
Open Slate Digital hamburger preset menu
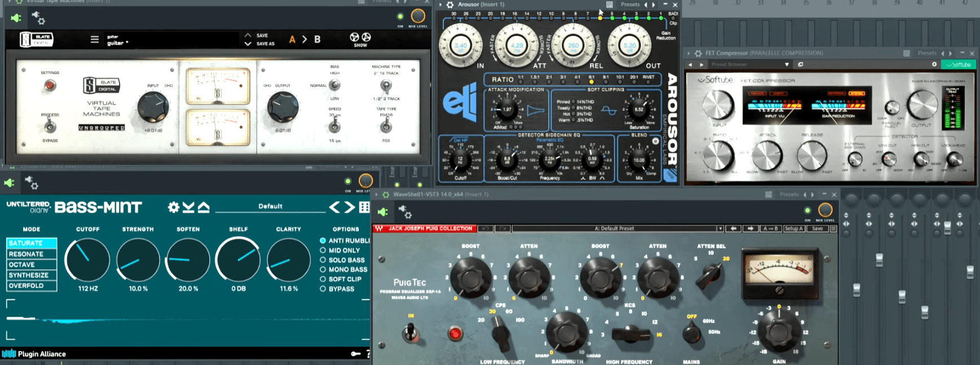point(95,39)
